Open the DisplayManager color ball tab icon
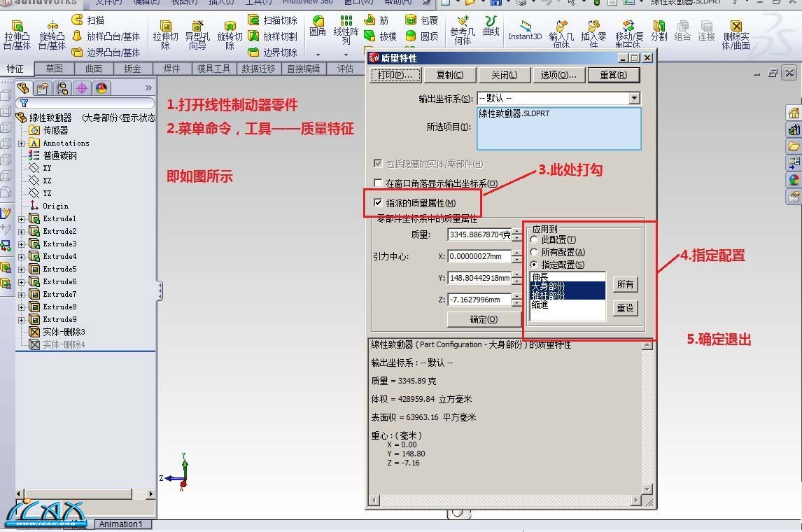802x532 pixels. point(101,88)
